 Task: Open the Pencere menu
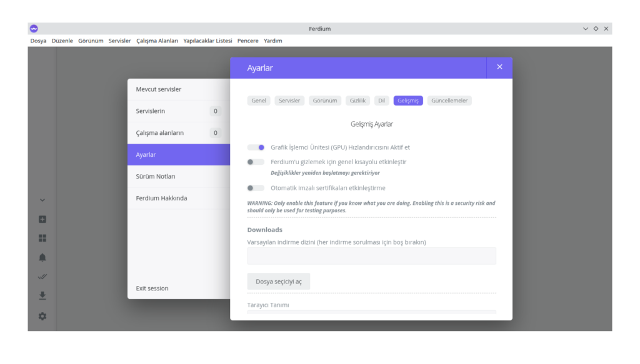[247, 41]
